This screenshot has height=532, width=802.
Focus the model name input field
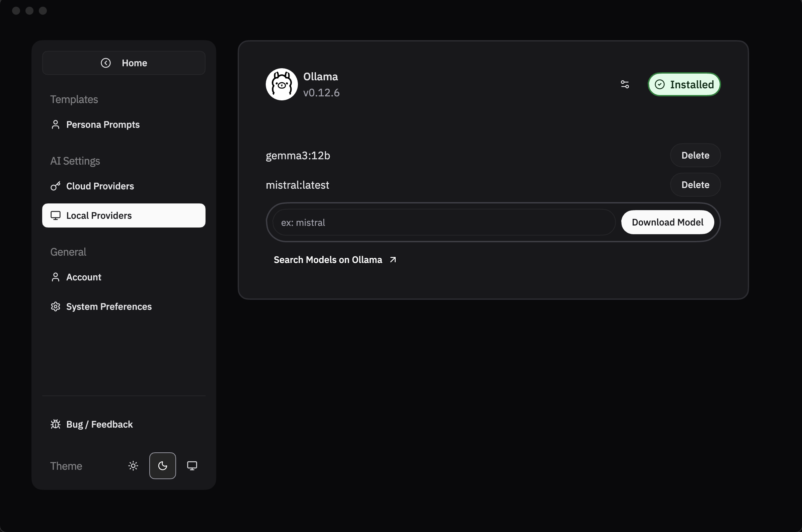[x=443, y=222]
